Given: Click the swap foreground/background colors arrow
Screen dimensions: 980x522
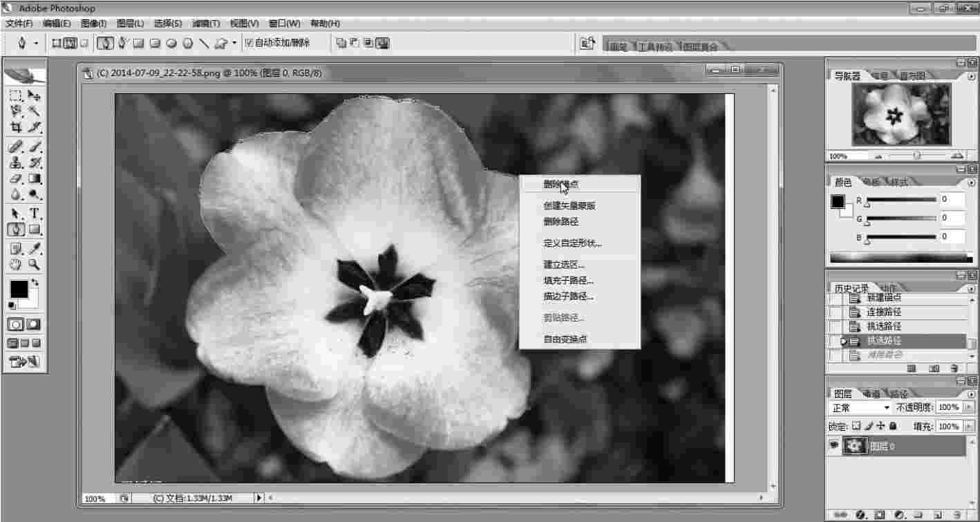Looking at the screenshot, I should (x=35, y=283).
